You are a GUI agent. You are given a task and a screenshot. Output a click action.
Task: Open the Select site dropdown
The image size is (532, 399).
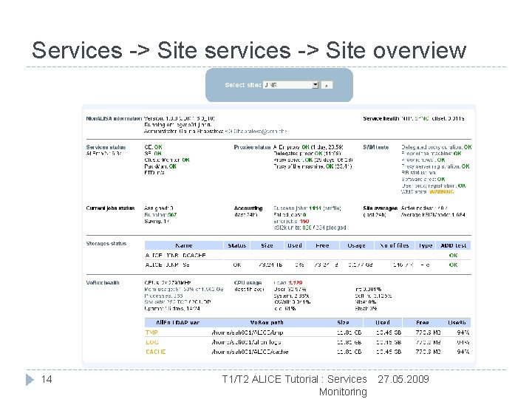pyautogui.click(x=291, y=85)
